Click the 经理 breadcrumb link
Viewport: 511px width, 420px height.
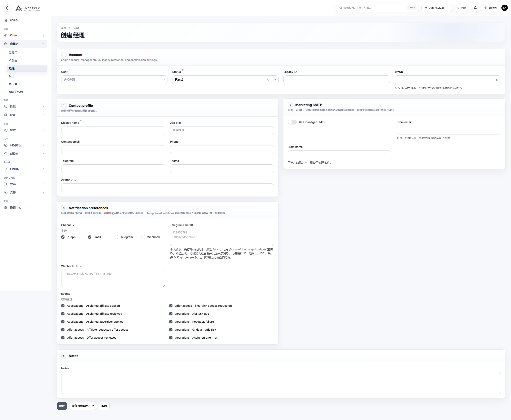[x=63, y=28]
